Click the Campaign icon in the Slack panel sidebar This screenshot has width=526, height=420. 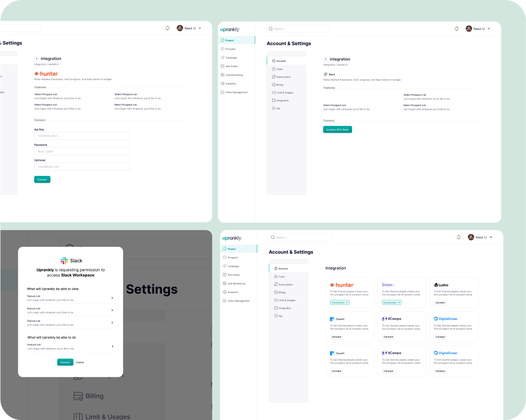click(x=223, y=58)
